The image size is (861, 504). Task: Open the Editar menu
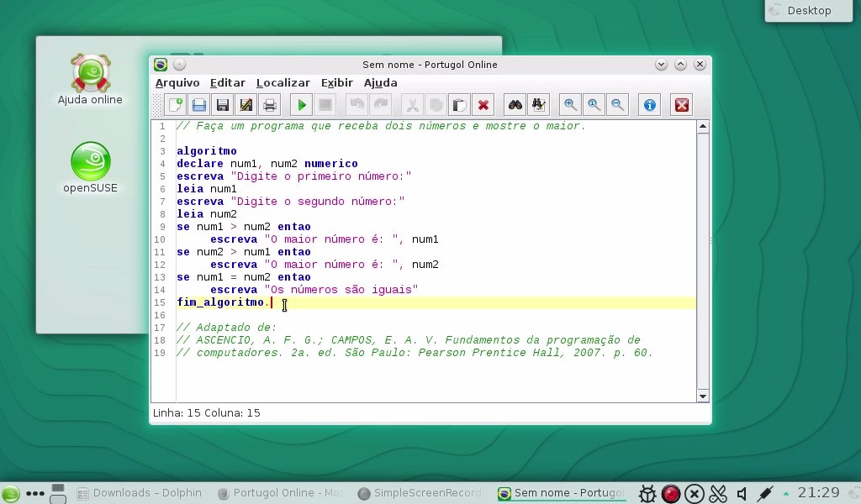[227, 83]
